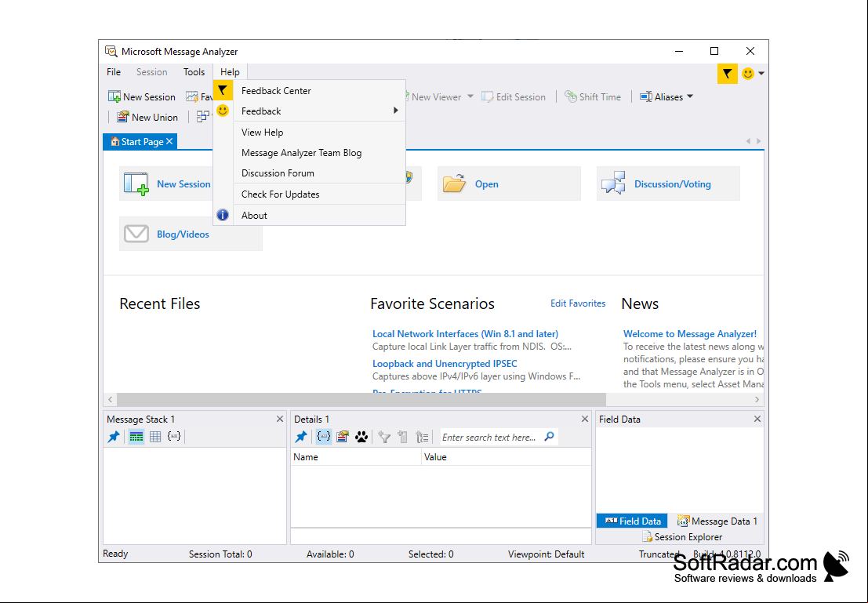Click the plain table icon in Message Stack 1
The width and height of the screenshot is (868, 603).
tap(155, 437)
